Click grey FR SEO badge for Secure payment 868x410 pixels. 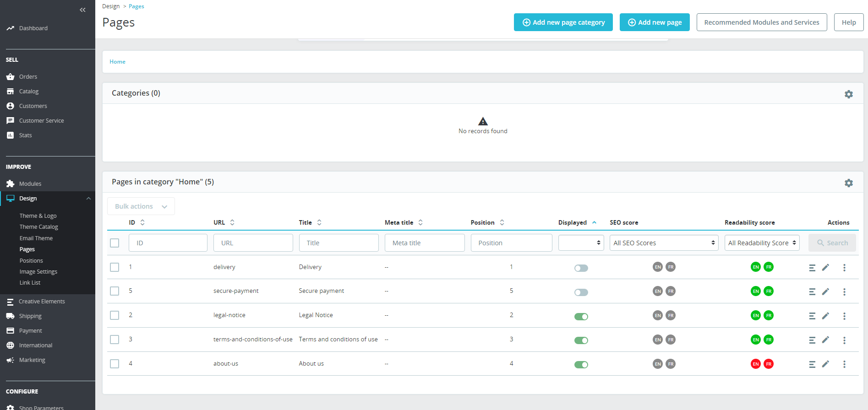(x=671, y=291)
